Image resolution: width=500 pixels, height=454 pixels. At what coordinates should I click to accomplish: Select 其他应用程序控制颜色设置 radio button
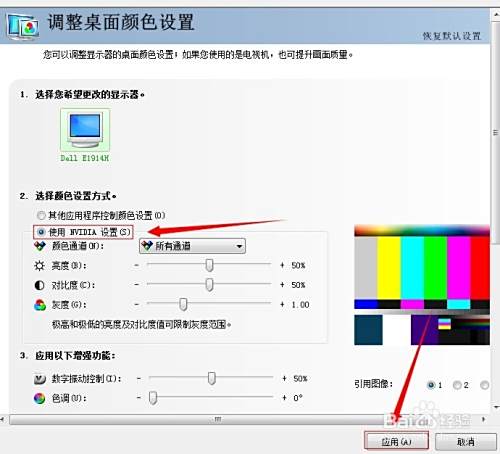[x=41, y=216]
